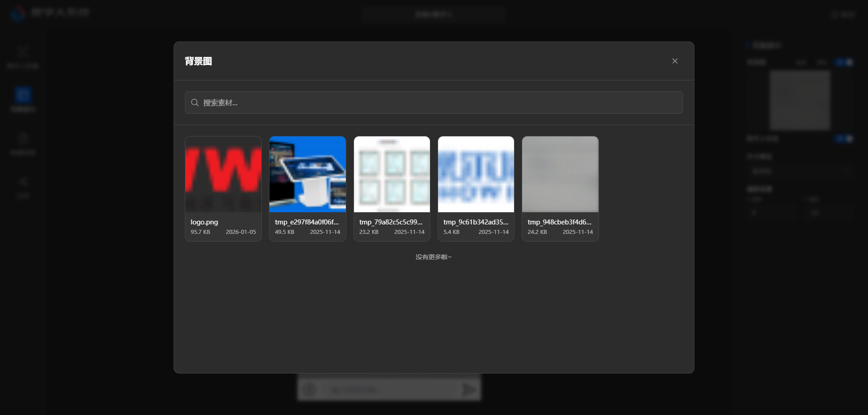Open the third left sidebar icon
This screenshot has width=868, height=415.
(x=23, y=138)
